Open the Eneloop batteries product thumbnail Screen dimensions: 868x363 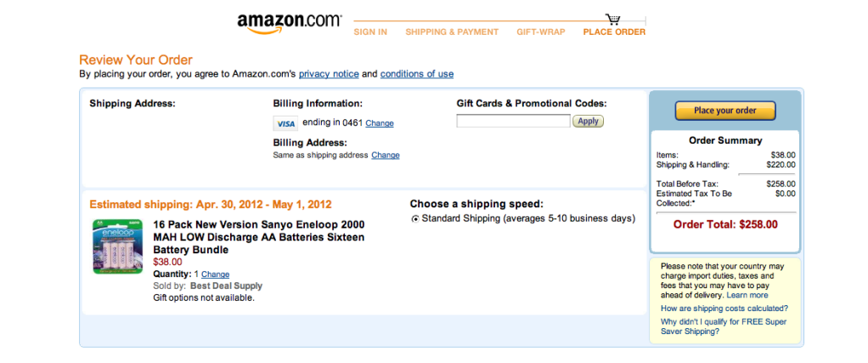click(x=117, y=247)
